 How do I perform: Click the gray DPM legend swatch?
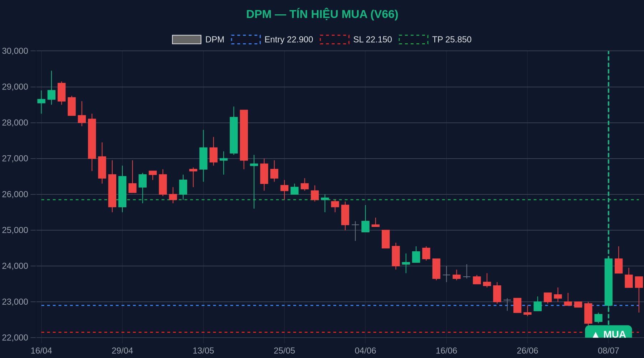[x=187, y=39]
